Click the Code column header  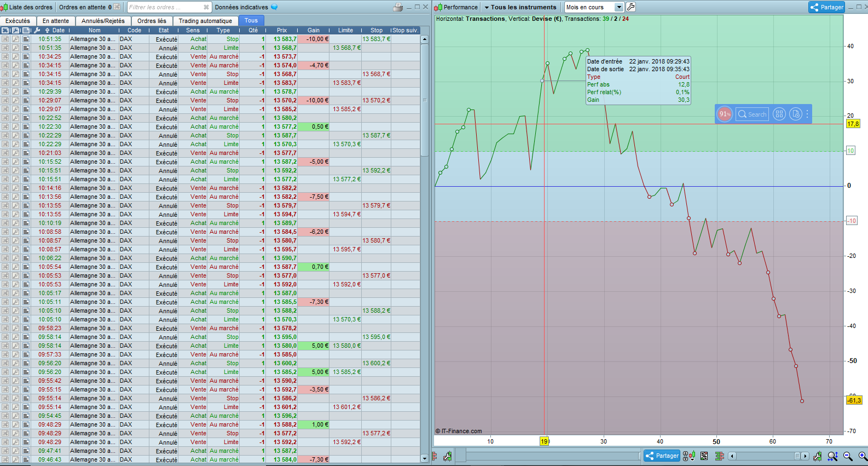pyautogui.click(x=134, y=30)
